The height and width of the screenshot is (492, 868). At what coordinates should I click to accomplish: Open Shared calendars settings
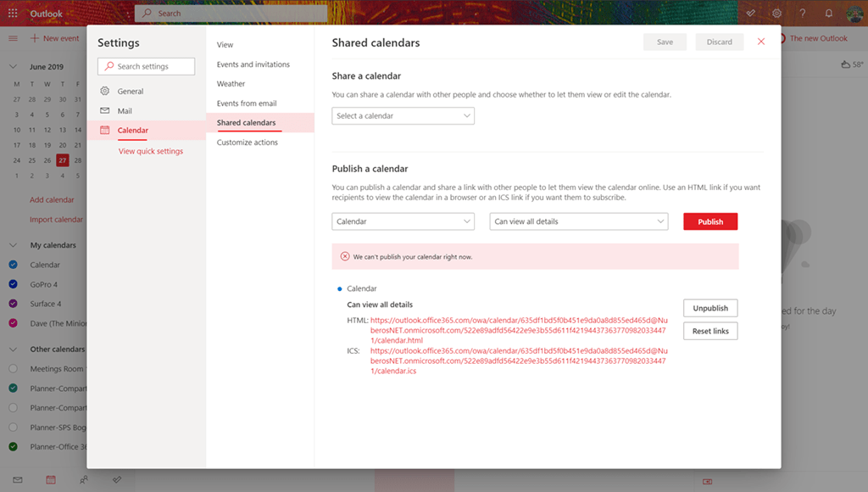coord(260,122)
